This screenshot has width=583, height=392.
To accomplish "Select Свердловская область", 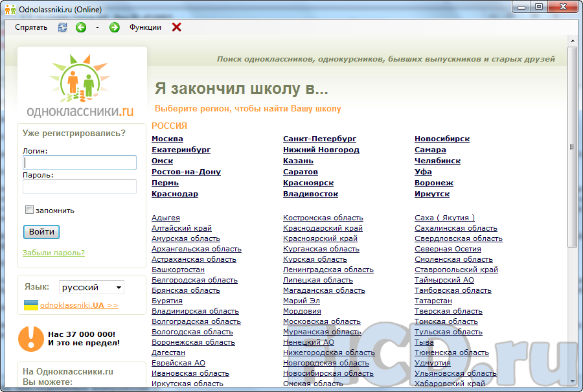I will tap(459, 239).
